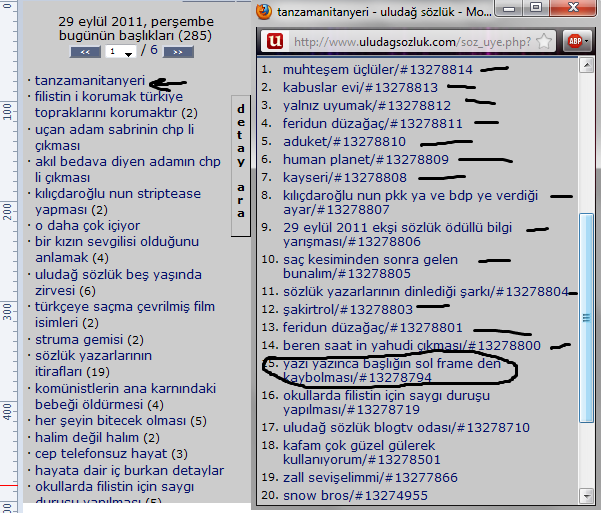Screen dimensions: 606x513
Task: Open the Adblock Plus ABP icon
Action: pyautogui.click(x=574, y=41)
